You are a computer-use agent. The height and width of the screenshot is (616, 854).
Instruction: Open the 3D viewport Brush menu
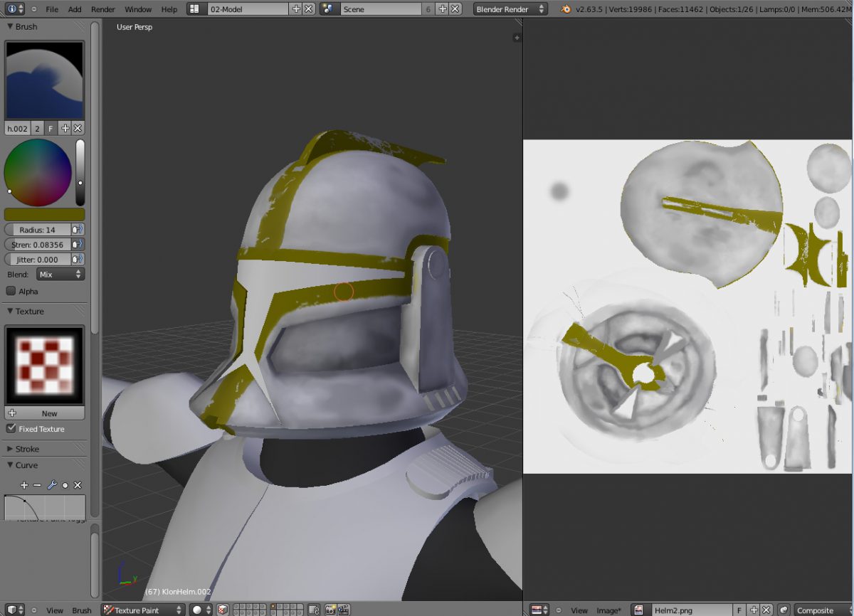[x=82, y=610]
